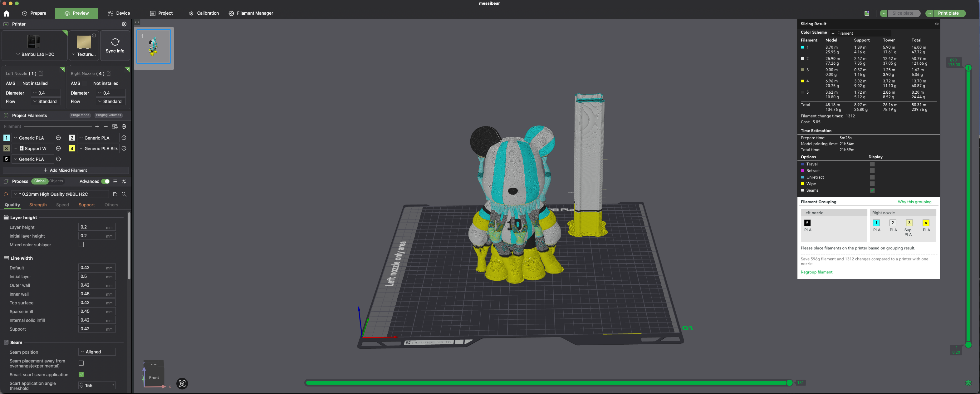Screen dimensions: 980x394
Task: Click Purge mode button
Action: click(80, 115)
